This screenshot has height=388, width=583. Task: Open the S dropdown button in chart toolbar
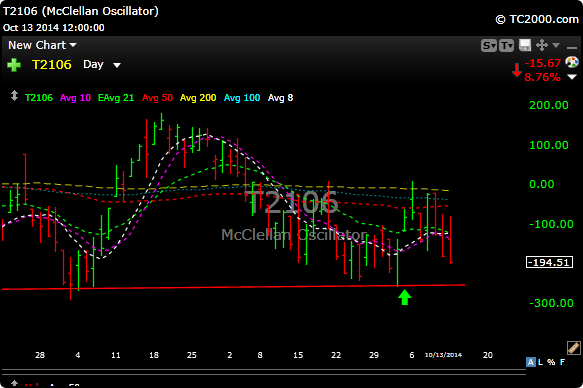[489, 46]
